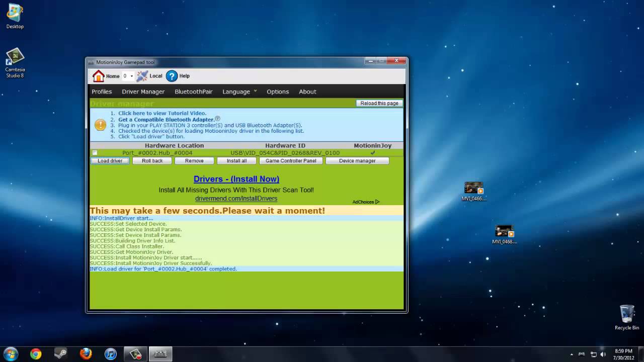Click Reload this page button

(x=379, y=103)
